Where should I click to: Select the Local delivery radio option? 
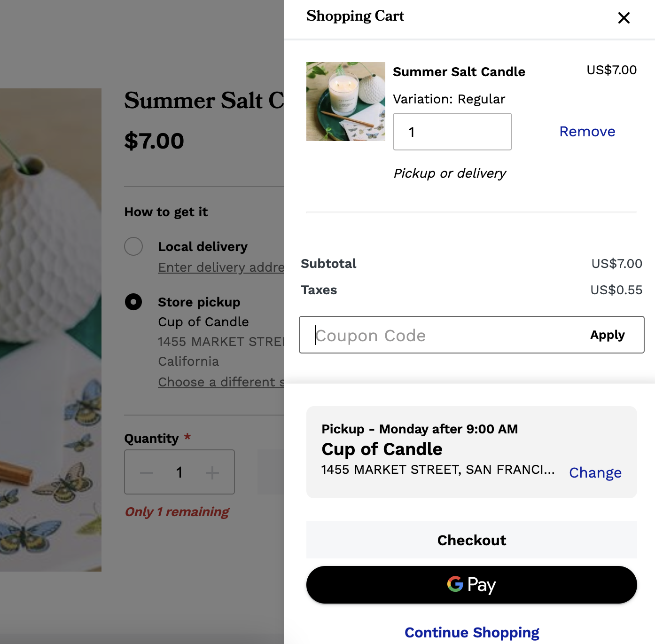tap(133, 246)
